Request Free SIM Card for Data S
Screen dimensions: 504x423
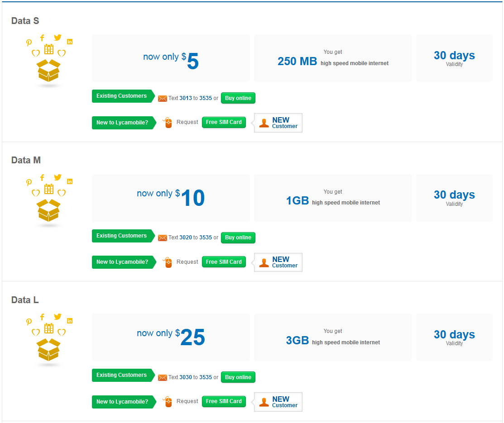(x=224, y=122)
